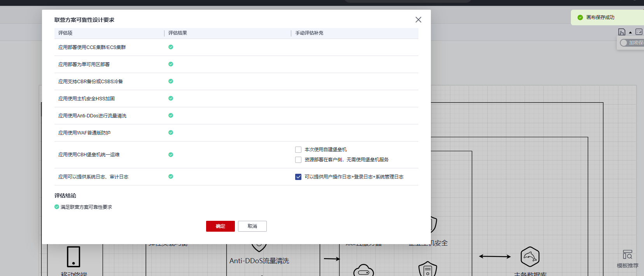The height and width of the screenshot is (276, 644).
Task: Click green check for CBH堡垒机 row
Action: click(x=171, y=155)
